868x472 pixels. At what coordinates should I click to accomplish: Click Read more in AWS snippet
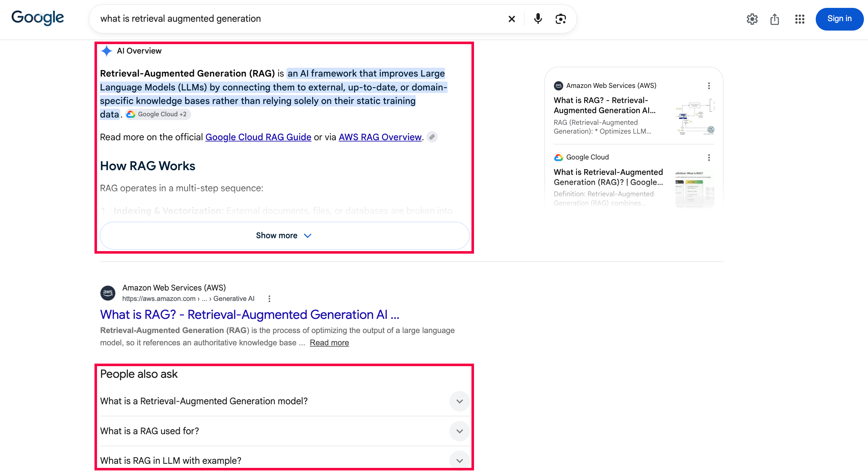329,343
